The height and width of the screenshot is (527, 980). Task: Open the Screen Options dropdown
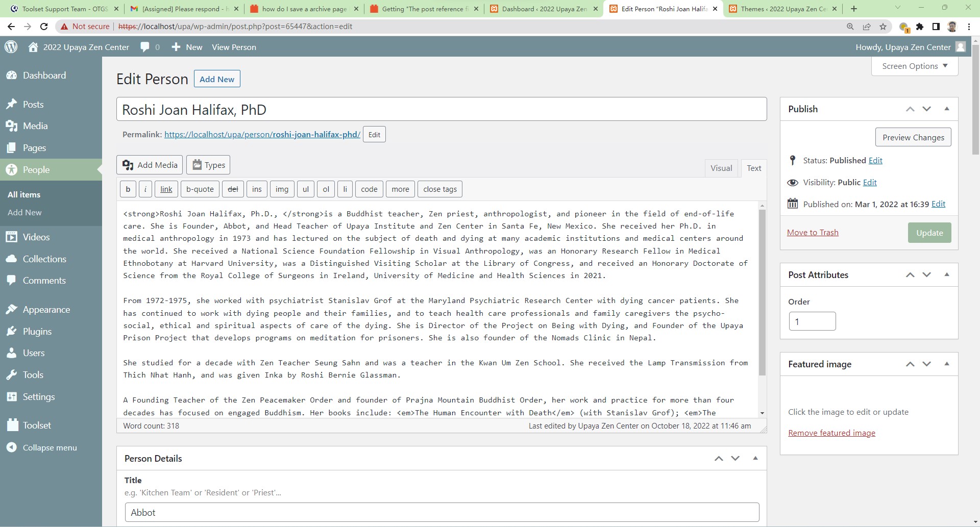click(915, 66)
